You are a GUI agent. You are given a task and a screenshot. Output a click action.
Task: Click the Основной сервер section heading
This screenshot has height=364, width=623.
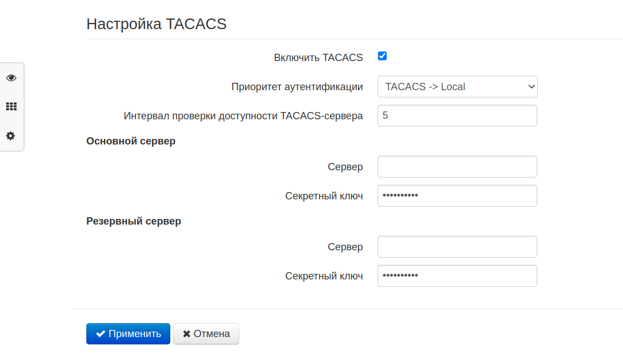point(131,141)
